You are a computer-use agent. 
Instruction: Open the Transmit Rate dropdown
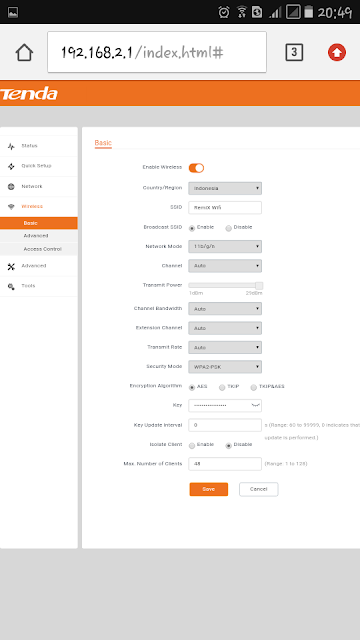coord(225,347)
